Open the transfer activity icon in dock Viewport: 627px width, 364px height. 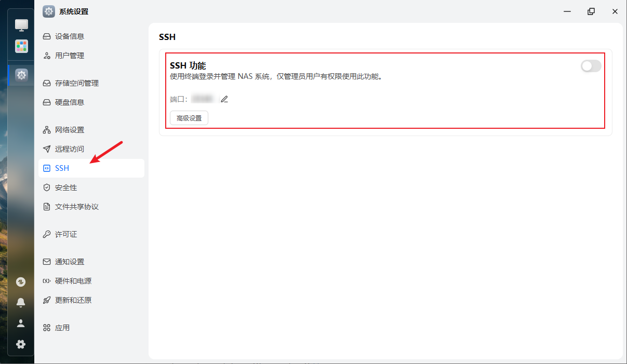[21, 282]
